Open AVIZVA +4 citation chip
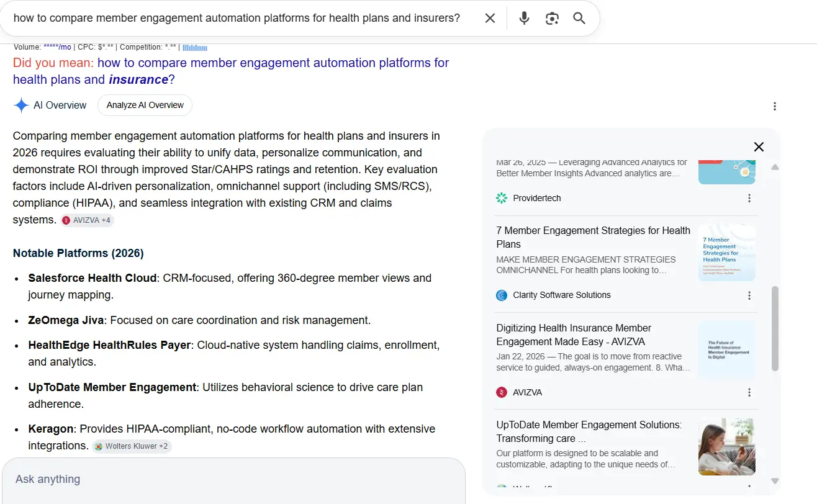The width and height of the screenshot is (817, 504). [88, 220]
